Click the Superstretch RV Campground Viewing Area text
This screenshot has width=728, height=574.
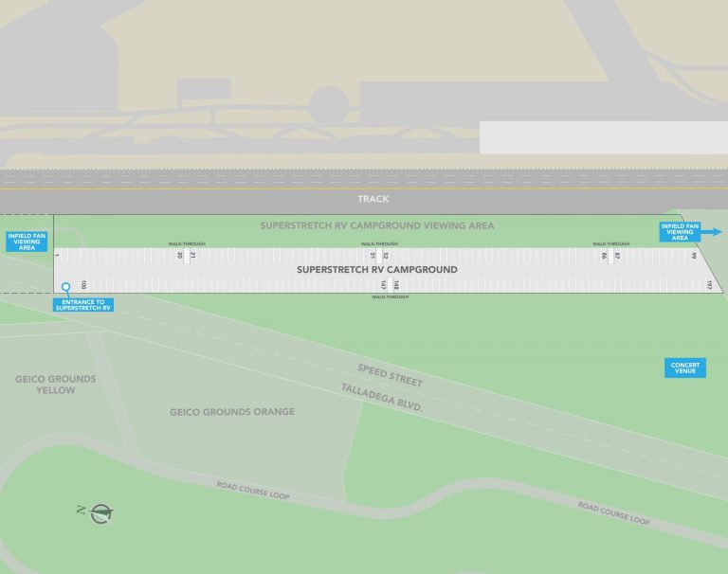click(377, 225)
